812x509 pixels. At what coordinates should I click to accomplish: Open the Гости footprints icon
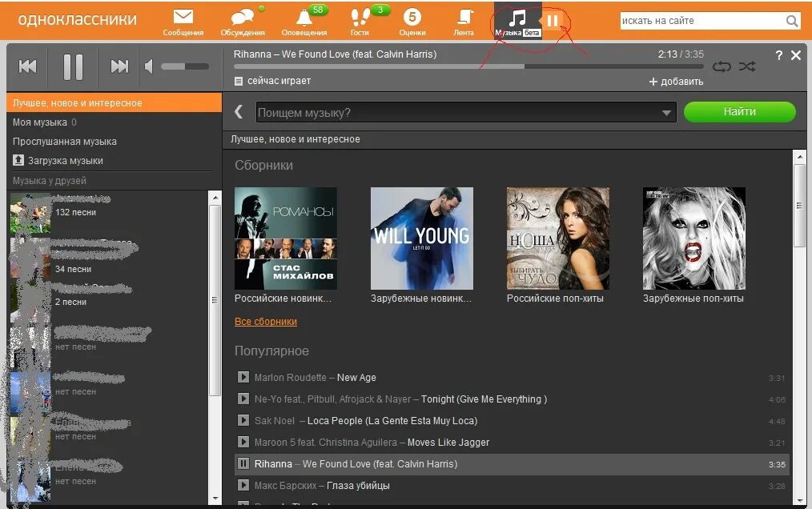360,17
